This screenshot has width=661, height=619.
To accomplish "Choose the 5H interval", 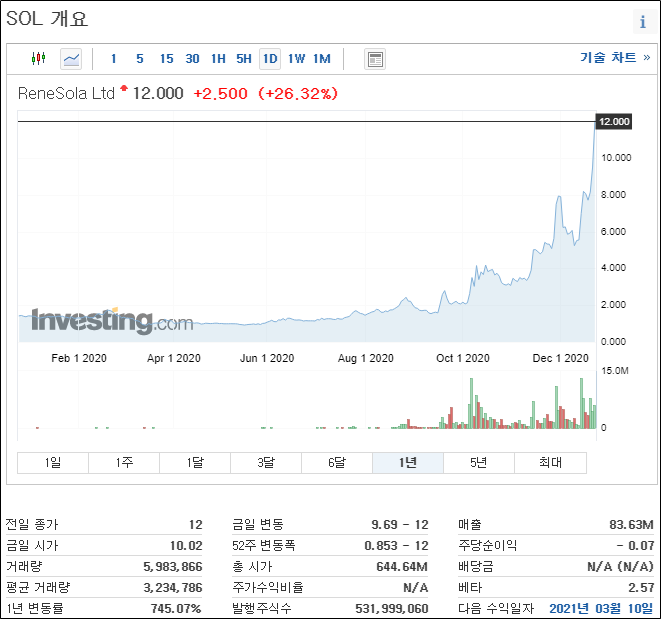I will click(244, 59).
